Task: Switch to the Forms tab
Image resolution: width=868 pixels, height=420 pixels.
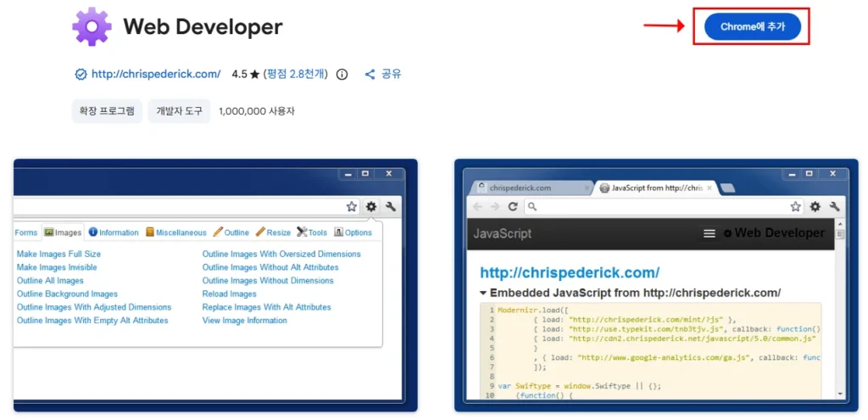Action: pos(26,232)
